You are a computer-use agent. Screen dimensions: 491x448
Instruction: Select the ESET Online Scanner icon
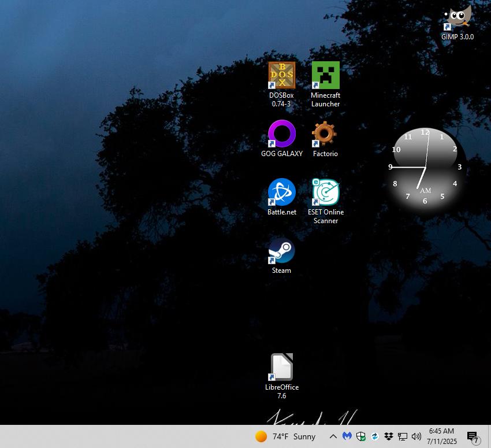click(x=326, y=192)
